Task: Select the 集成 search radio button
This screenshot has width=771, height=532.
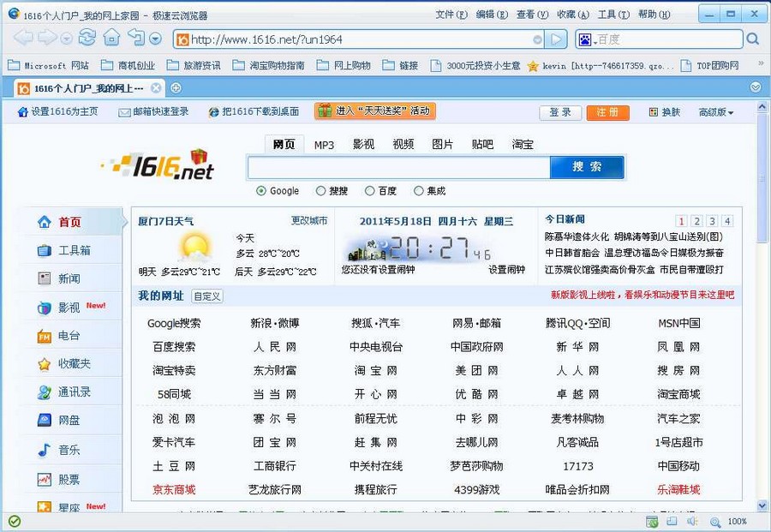Action: click(x=418, y=191)
